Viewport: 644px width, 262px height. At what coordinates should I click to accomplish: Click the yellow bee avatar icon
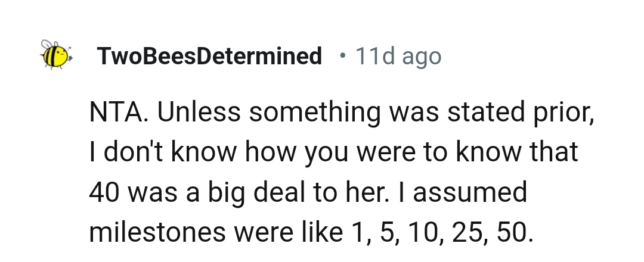pyautogui.click(x=55, y=55)
